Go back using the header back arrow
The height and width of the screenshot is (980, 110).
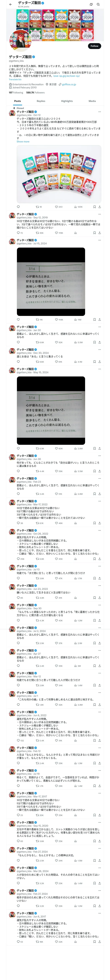tap(10, 5)
